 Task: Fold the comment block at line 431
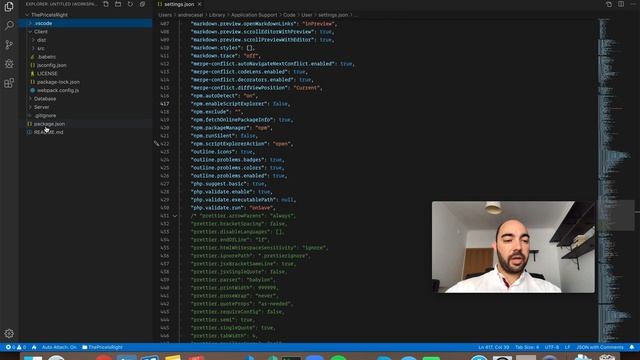tap(175, 216)
